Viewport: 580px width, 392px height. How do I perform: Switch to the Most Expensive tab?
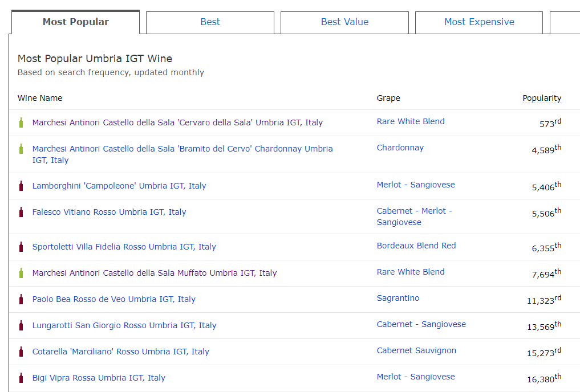click(479, 22)
